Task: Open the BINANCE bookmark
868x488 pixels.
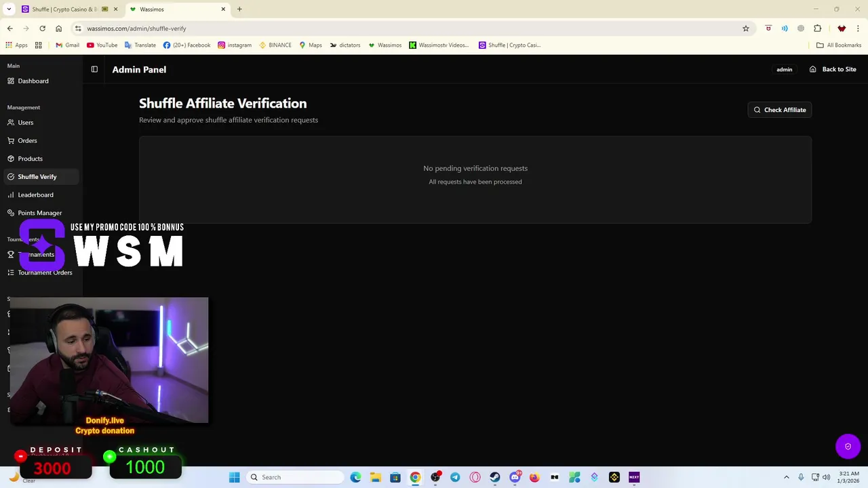Action: tap(275, 45)
